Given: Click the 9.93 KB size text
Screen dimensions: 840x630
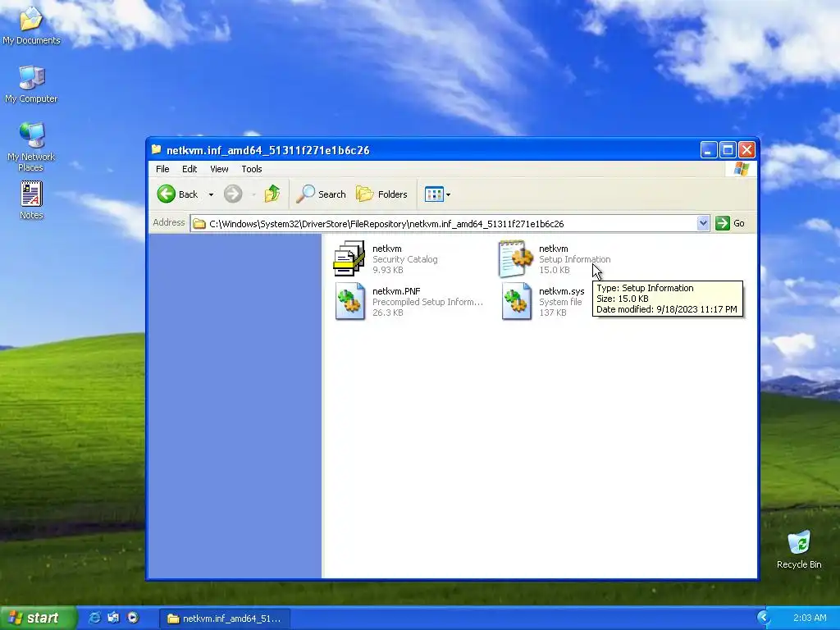Looking at the screenshot, I should point(388,270).
